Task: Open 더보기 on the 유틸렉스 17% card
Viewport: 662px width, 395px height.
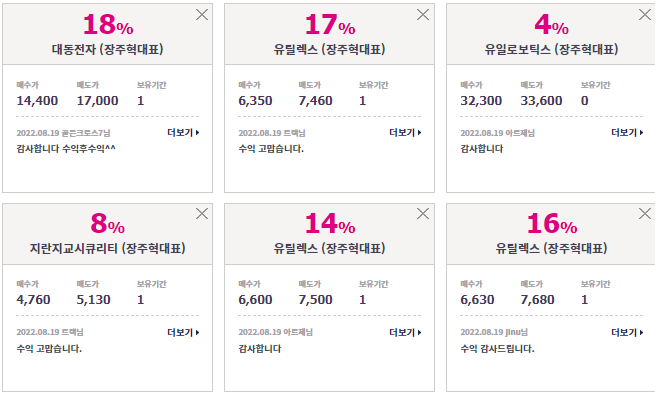Action: tap(405, 133)
